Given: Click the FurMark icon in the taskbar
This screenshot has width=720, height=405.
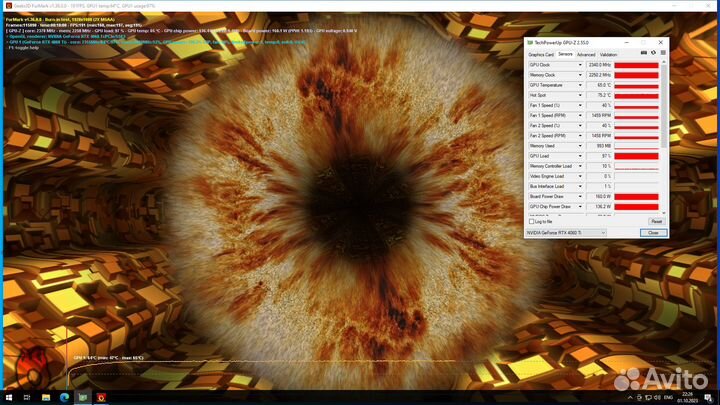Looking at the screenshot, I should pos(100,398).
